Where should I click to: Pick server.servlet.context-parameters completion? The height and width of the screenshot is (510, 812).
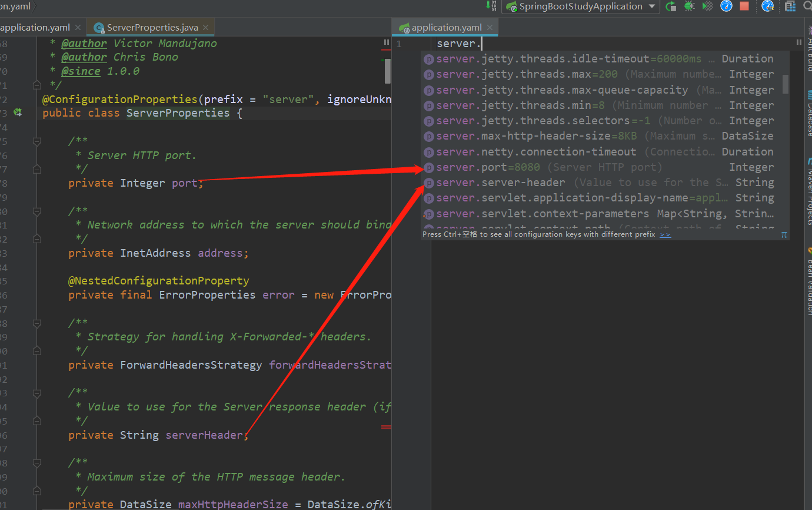tap(601, 214)
